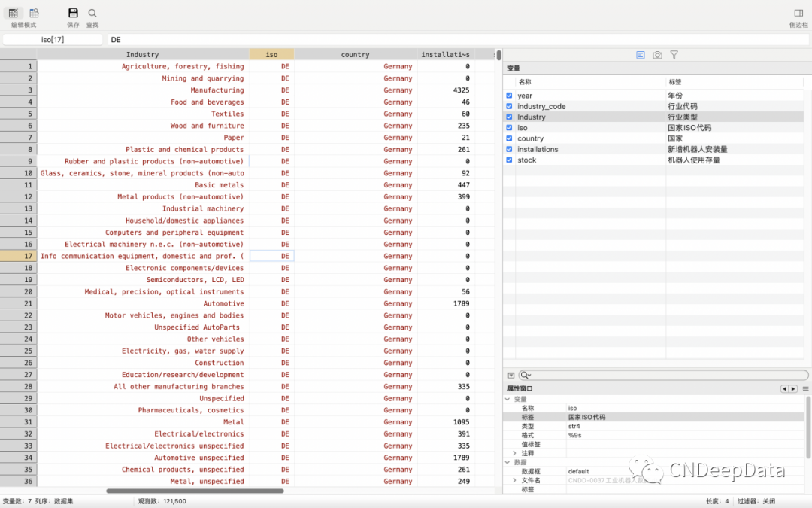This screenshot has width=812, height=508.
Task: Switch to data edit mode icon
Action: tap(14, 13)
